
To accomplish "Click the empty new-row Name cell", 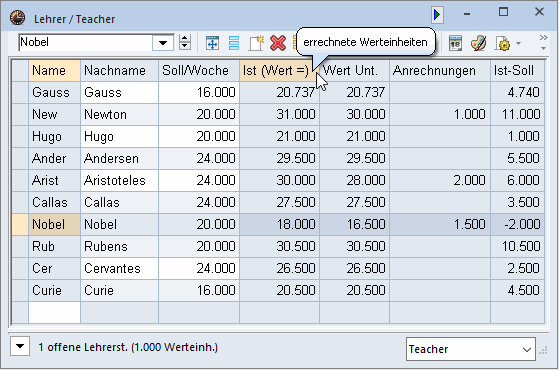I will 55,313.
